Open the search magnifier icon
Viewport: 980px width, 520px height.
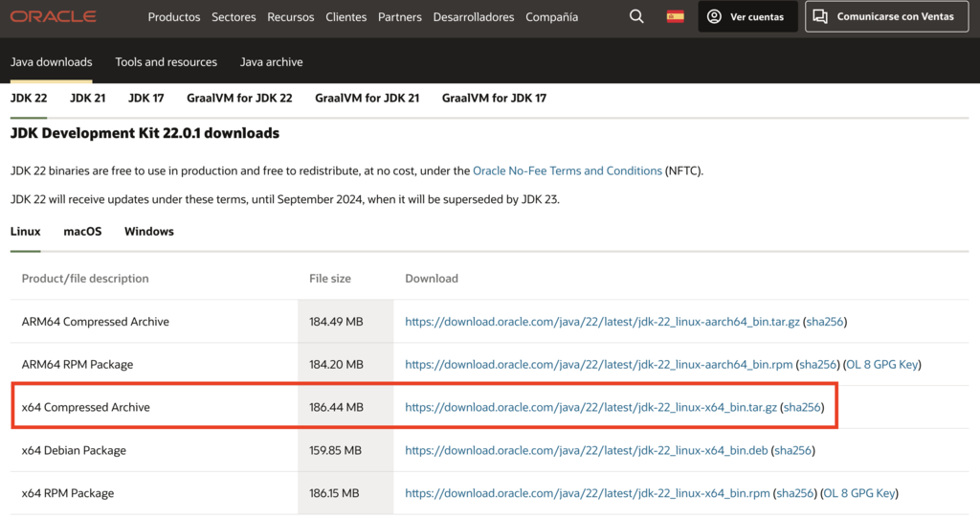coord(636,17)
